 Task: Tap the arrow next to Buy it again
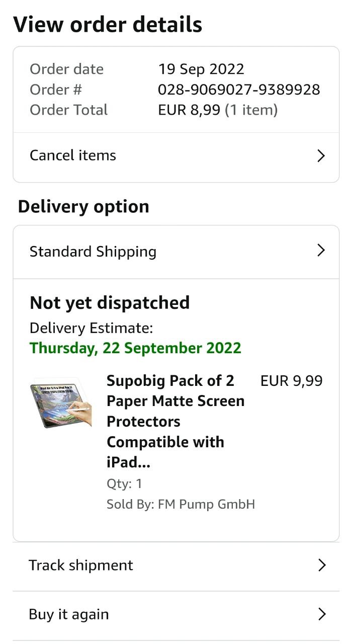click(x=322, y=614)
